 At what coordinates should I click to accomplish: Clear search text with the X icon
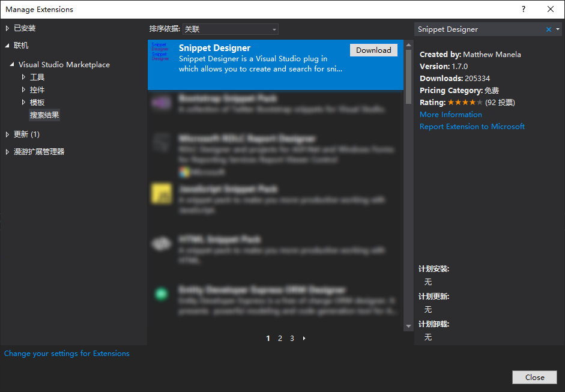click(x=548, y=29)
